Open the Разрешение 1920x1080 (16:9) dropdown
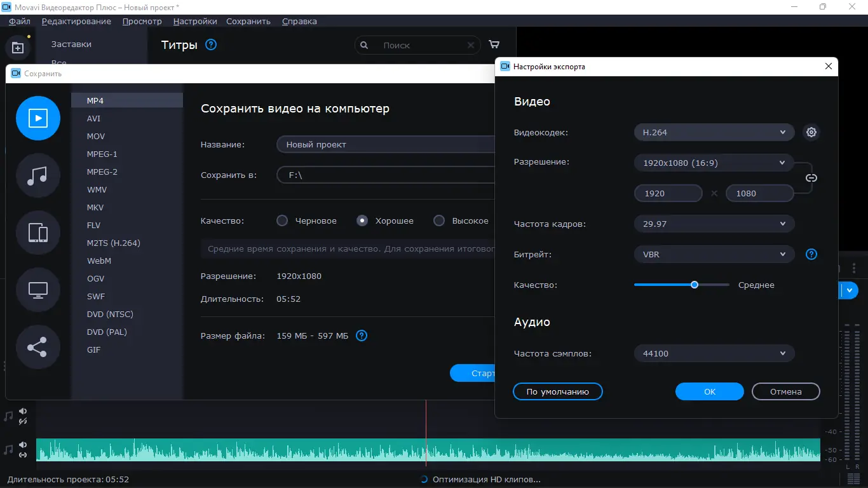 coord(714,163)
